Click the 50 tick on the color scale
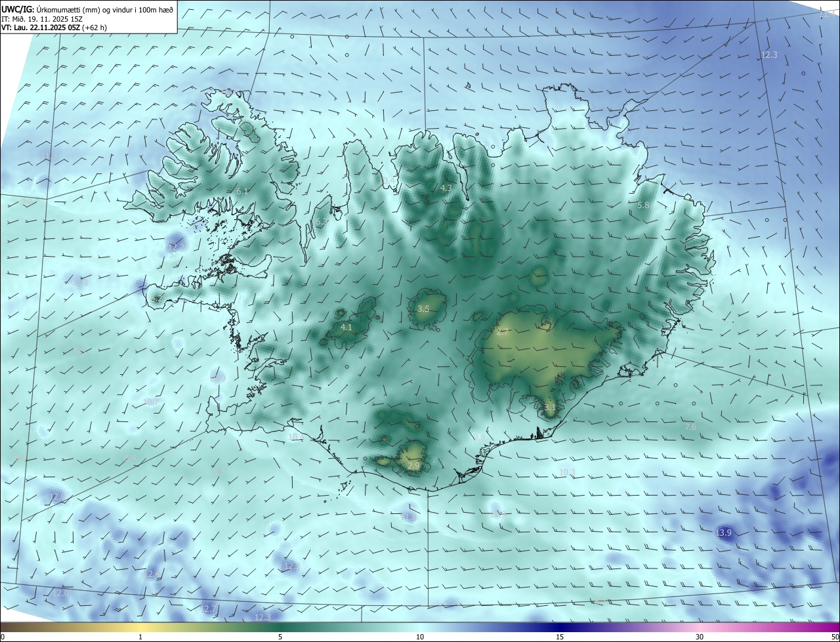840x642 pixels. 835,637
